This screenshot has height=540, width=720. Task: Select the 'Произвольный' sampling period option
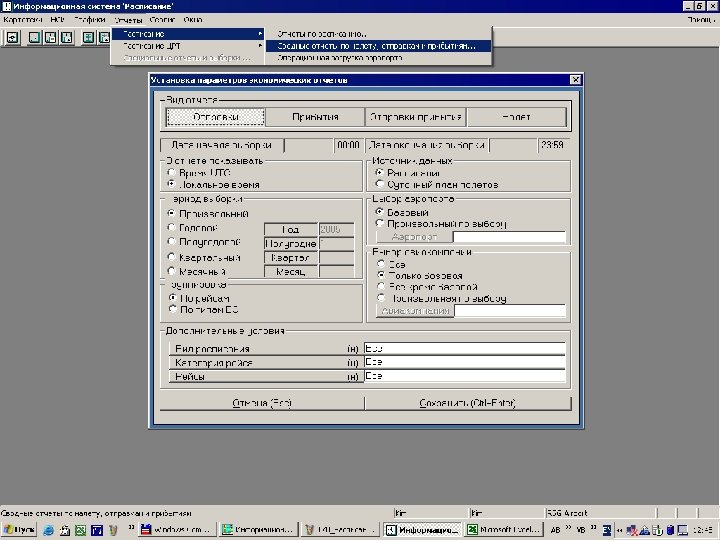coord(172,213)
